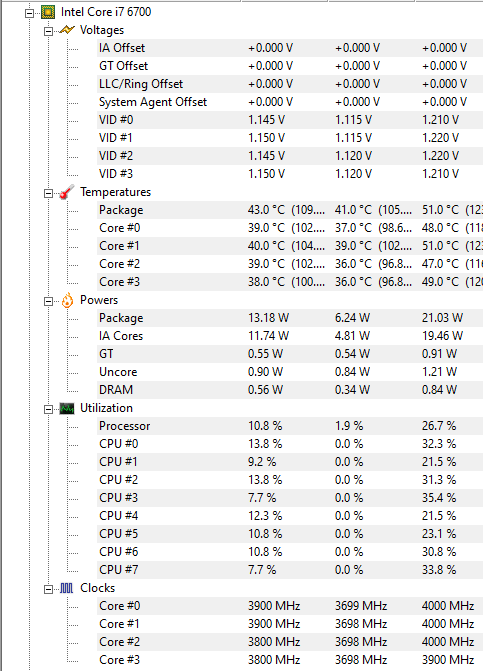483x671 pixels.
Task: Click the Powers flame icon
Action: 67,300
